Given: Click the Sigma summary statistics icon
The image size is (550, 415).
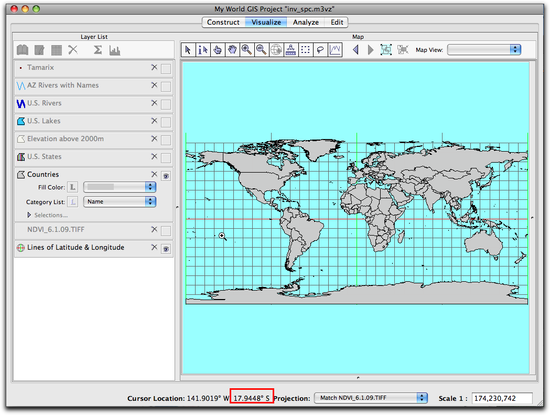Looking at the screenshot, I should (x=98, y=50).
